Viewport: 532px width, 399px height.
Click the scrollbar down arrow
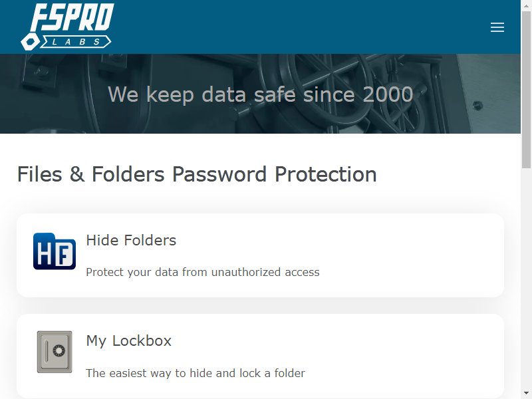click(526, 393)
